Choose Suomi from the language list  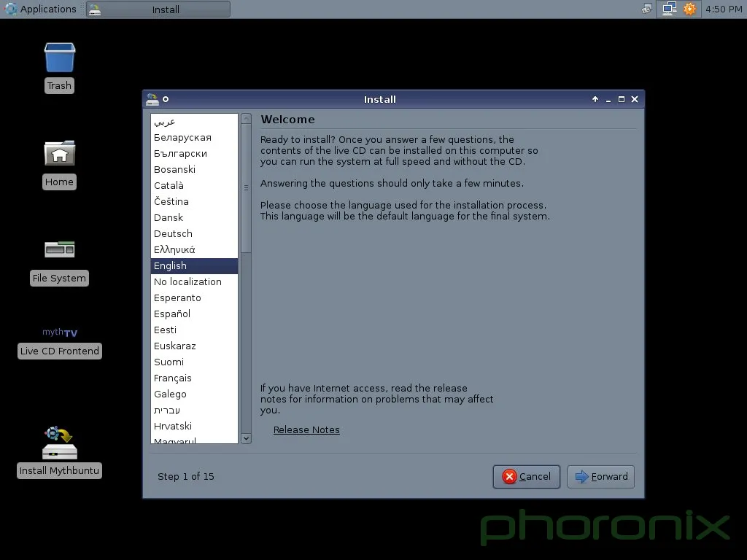194,362
